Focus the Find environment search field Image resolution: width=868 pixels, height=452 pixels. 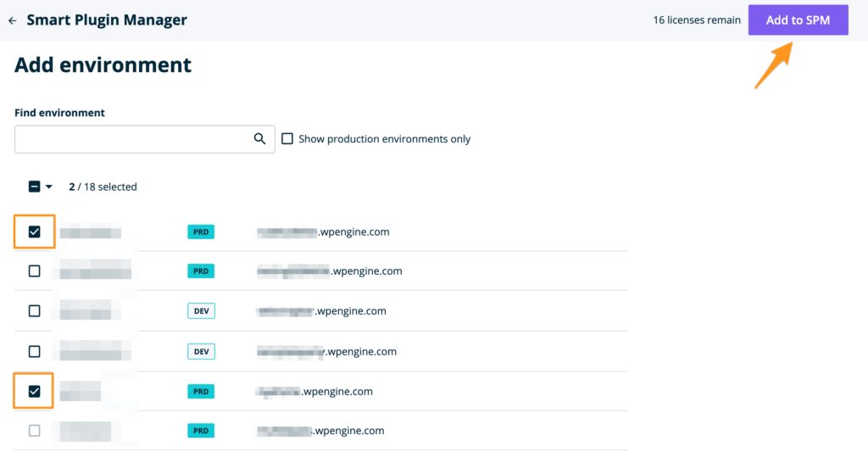click(x=144, y=139)
